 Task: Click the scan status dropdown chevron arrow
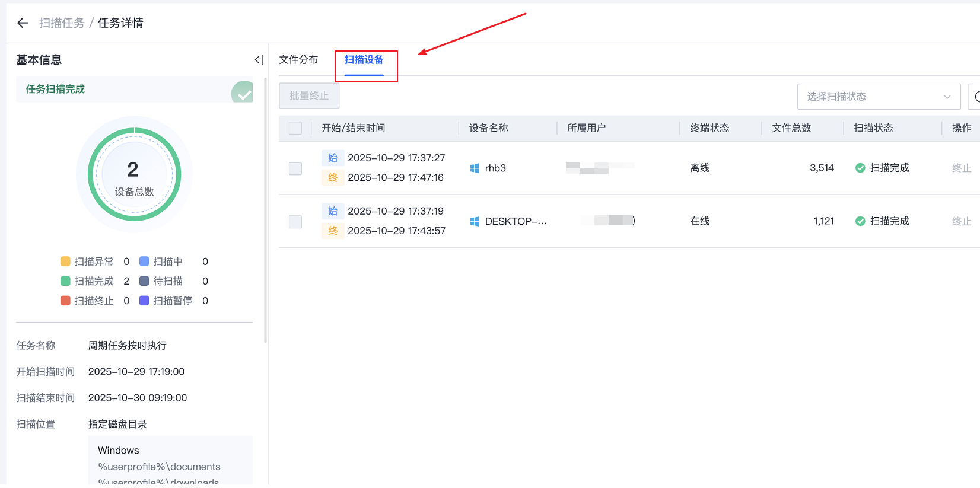point(947,97)
